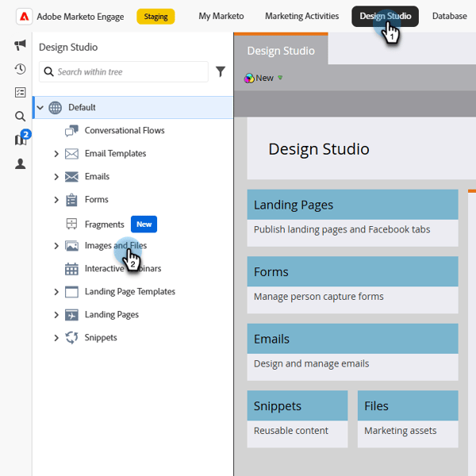Open the user profile sidebar icon
Viewport: 476px width, 476px height.
pos(21,163)
